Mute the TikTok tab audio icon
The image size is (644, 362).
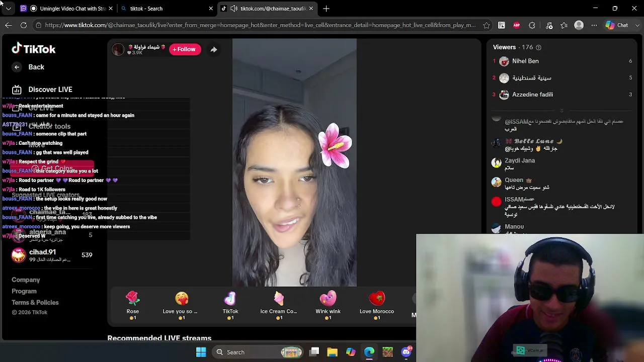(234, 9)
